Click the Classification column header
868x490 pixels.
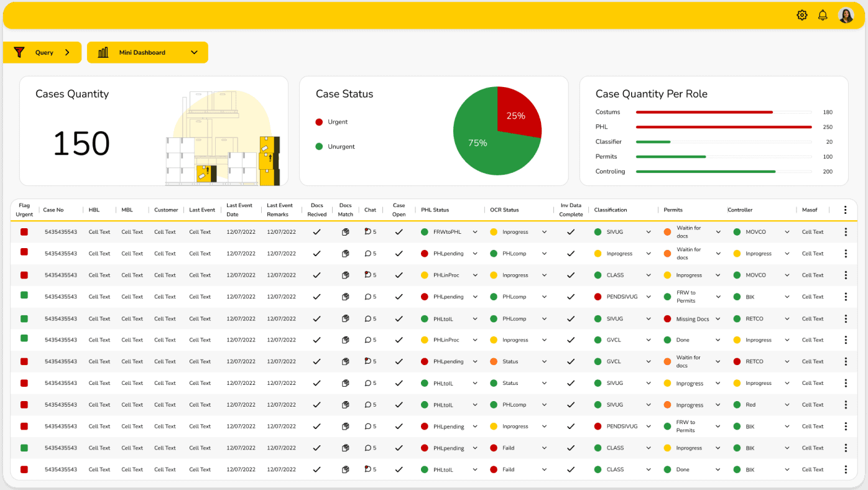[x=611, y=210]
